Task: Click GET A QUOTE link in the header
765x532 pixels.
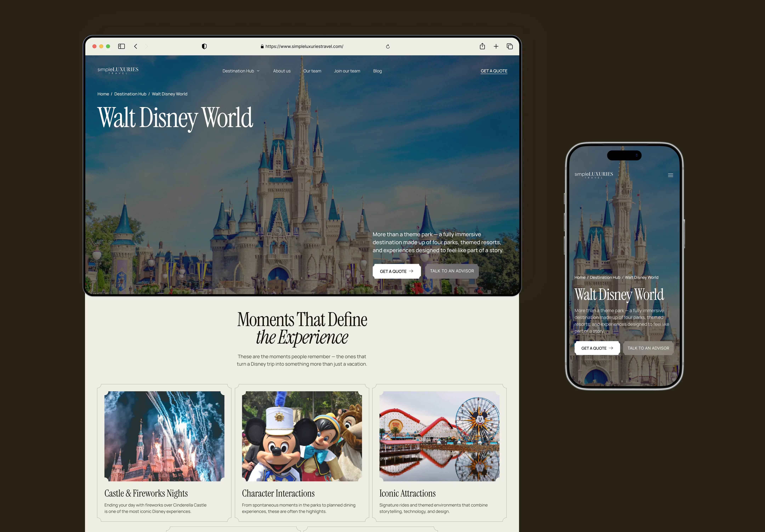Action: pos(494,71)
